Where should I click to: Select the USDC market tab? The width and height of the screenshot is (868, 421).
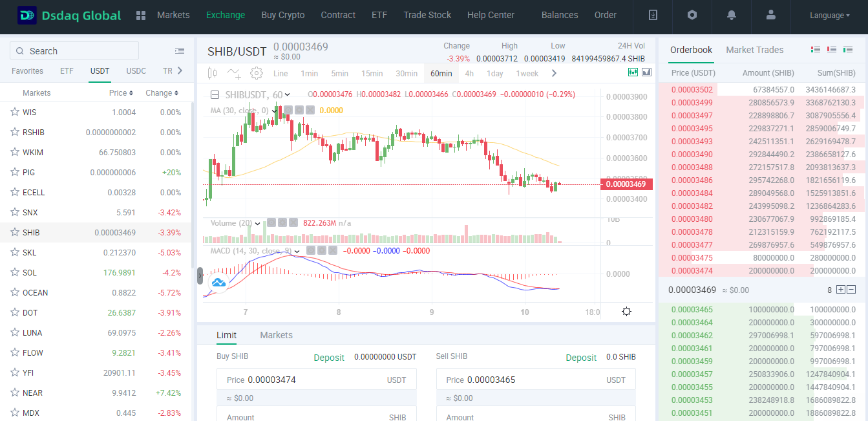136,71
